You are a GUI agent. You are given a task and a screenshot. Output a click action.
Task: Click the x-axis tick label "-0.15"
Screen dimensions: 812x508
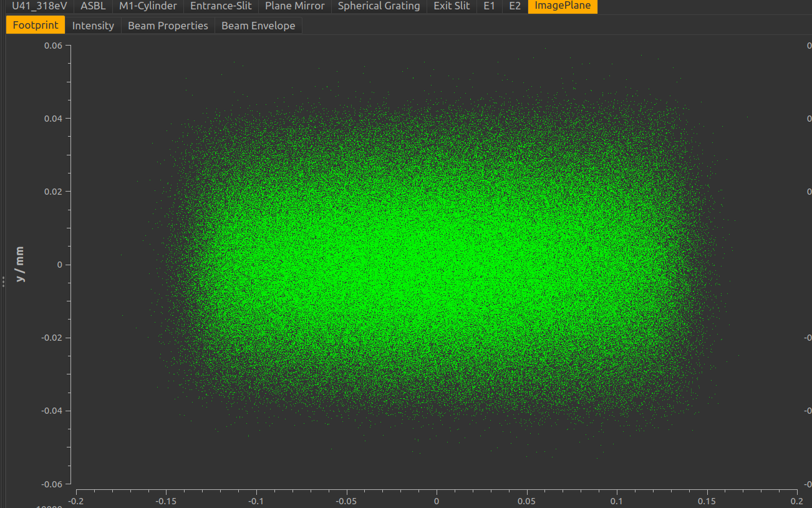pos(166,501)
